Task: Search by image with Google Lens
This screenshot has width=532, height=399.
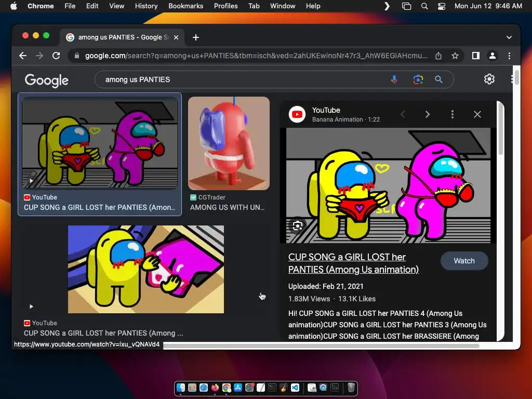Action: (x=418, y=79)
